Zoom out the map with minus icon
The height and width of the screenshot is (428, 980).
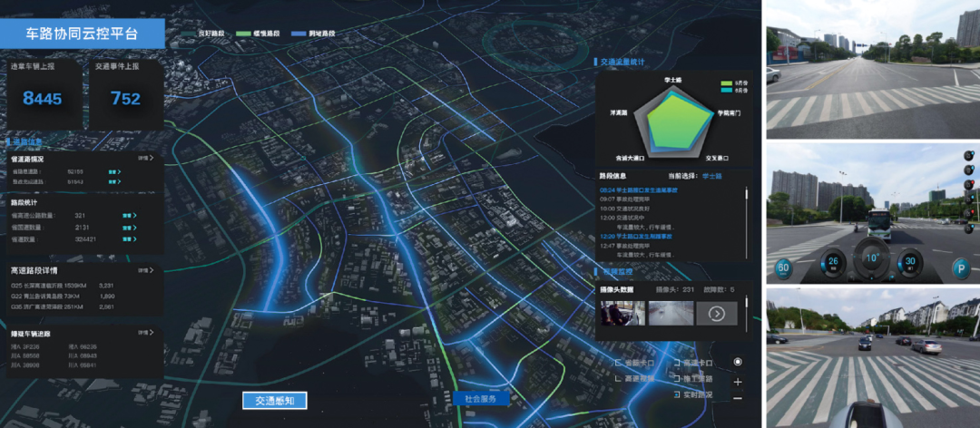[x=738, y=398]
